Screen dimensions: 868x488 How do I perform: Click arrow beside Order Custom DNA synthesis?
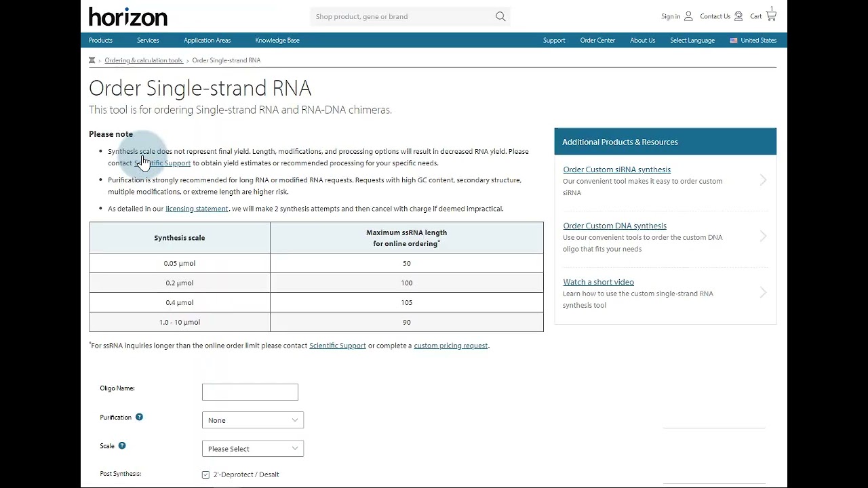(763, 236)
